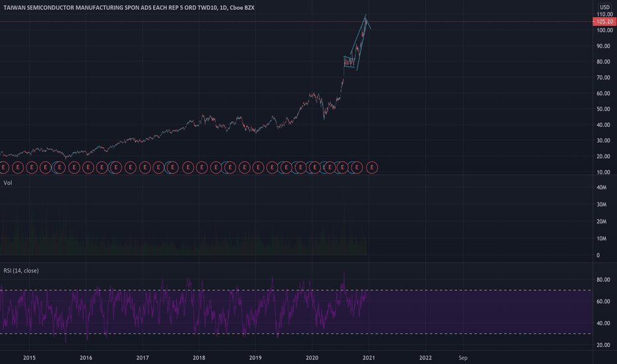This screenshot has height=364, width=617.
Task: Click the 2018 label on time axis
Action: [x=199, y=357]
